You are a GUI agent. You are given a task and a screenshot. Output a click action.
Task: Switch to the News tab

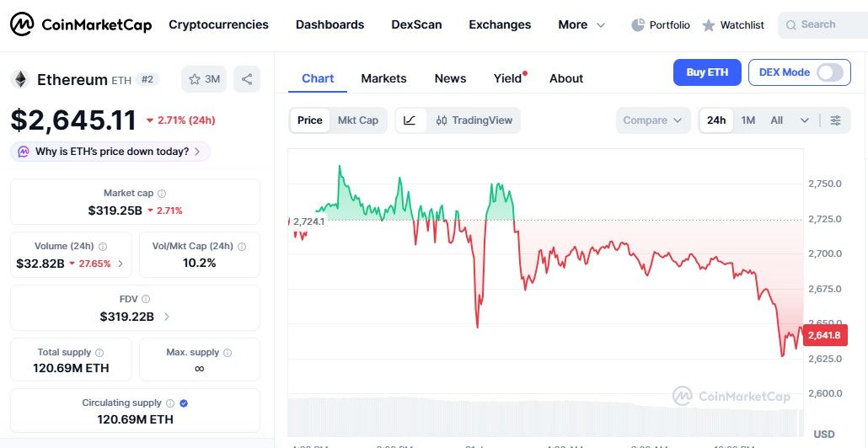tap(450, 78)
